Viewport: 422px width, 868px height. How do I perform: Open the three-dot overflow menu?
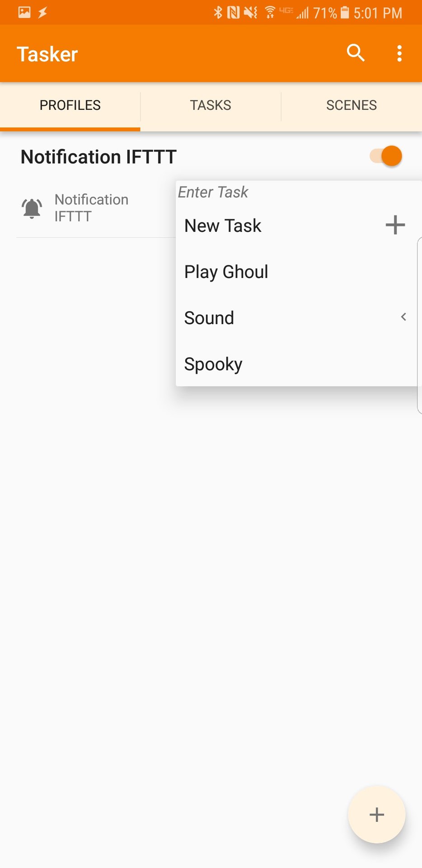399,53
